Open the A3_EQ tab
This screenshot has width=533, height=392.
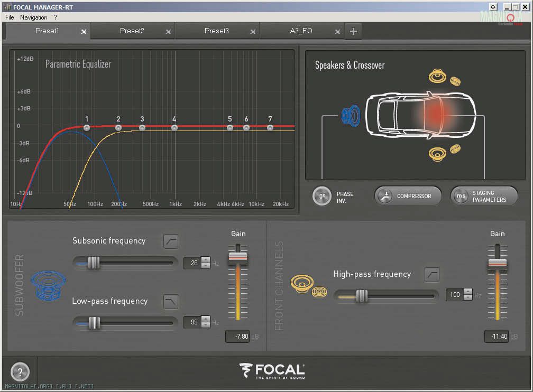(x=301, y=31)
